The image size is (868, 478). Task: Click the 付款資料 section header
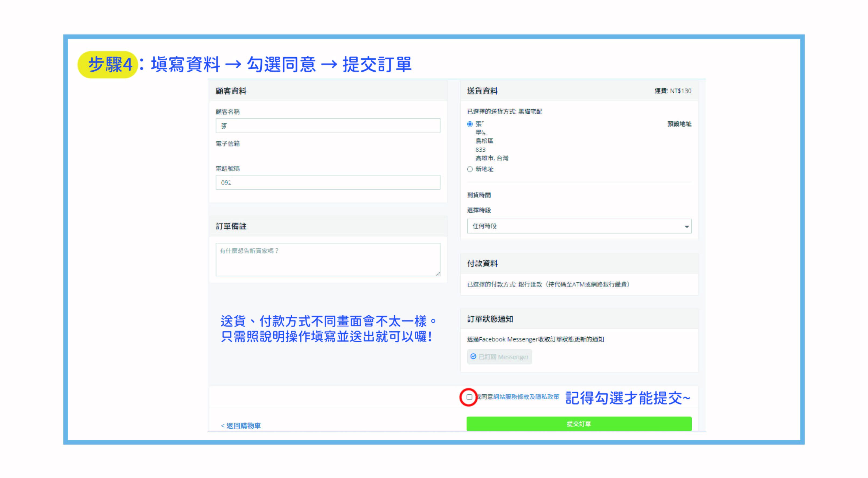[482, 263]
